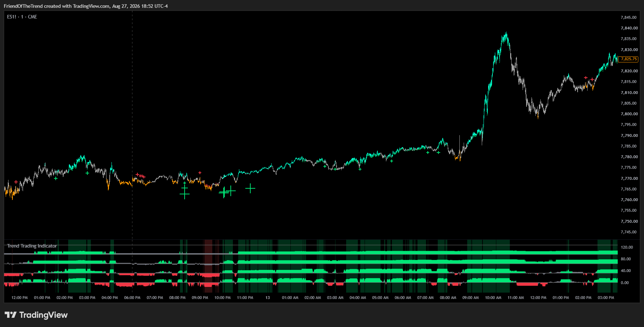Screen dimensions: 644x327
Task: Click the 7,785.00 price axis label
Action: click(629, 146)
